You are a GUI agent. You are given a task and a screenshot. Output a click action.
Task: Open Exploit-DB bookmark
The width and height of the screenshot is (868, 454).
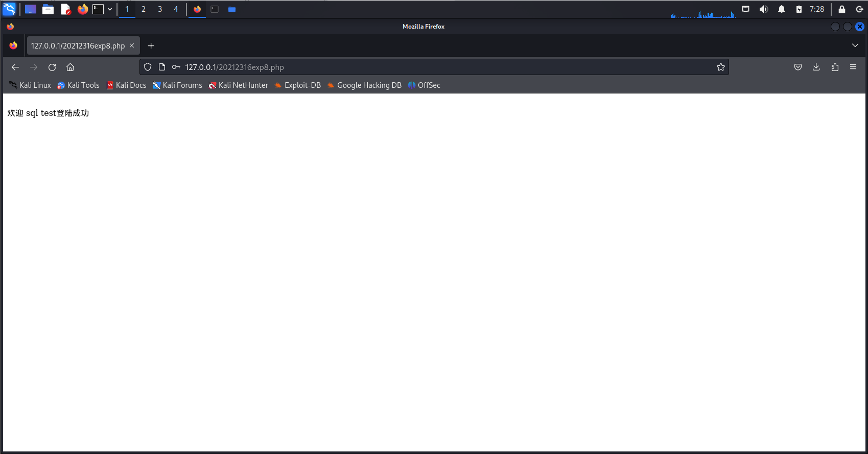pyautogui.click(x=298, y=85)
